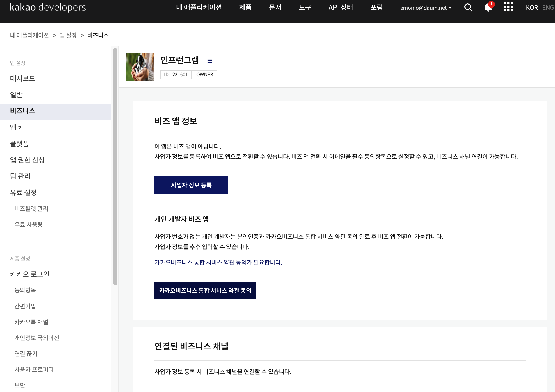Click the 비즈니스 breadcrumb

click(x=98, y=35)
